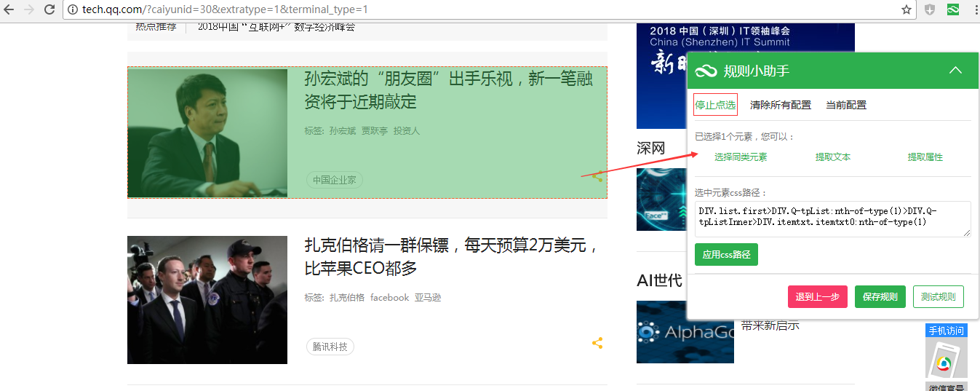The width and height of the screenshot is (980, 391).
Task: Click the AlphaGo thumbnail image
Action: [685, 332]
